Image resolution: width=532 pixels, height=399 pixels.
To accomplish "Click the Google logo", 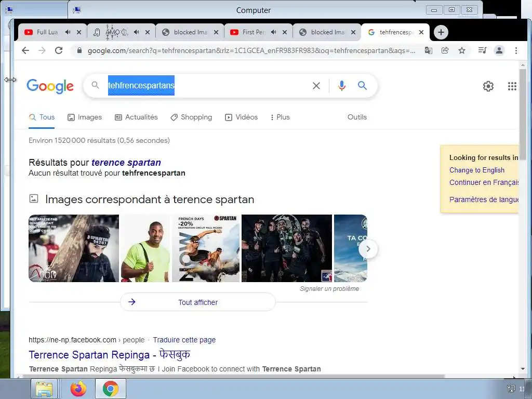I will click(50, 86).
